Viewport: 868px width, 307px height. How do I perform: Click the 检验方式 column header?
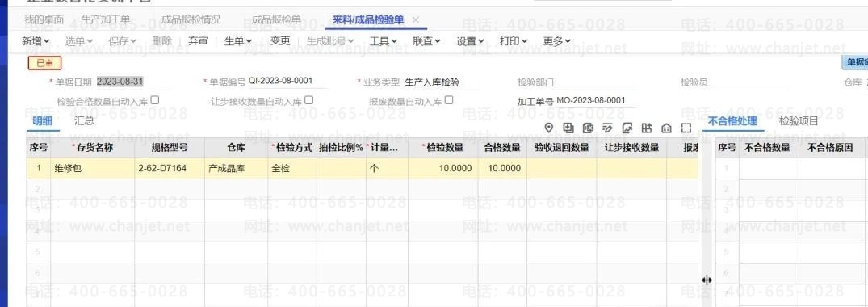pos(292,148)
